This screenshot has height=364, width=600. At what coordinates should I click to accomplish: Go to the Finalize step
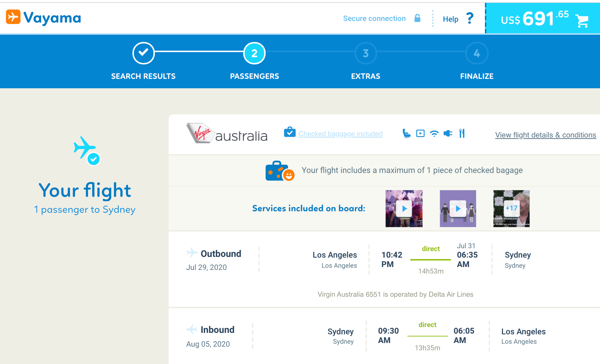(477, 53)
